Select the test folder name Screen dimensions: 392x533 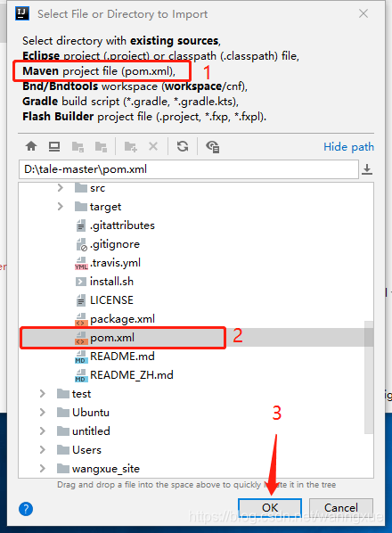click(82, 394)
